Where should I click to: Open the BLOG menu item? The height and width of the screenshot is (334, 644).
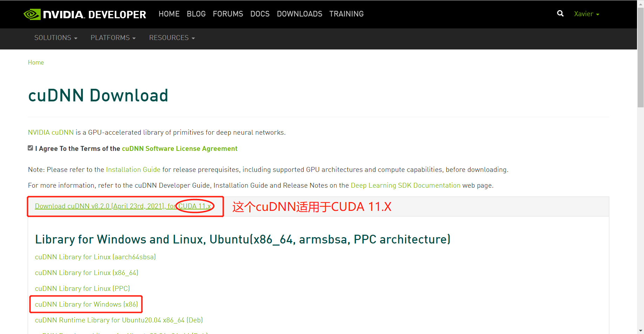(x=196, y=14)
